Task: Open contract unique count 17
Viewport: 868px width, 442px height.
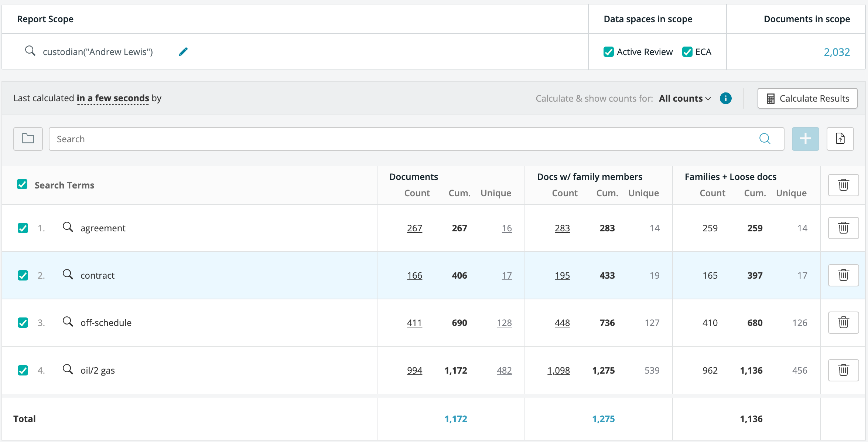Action: pos(507,276)
